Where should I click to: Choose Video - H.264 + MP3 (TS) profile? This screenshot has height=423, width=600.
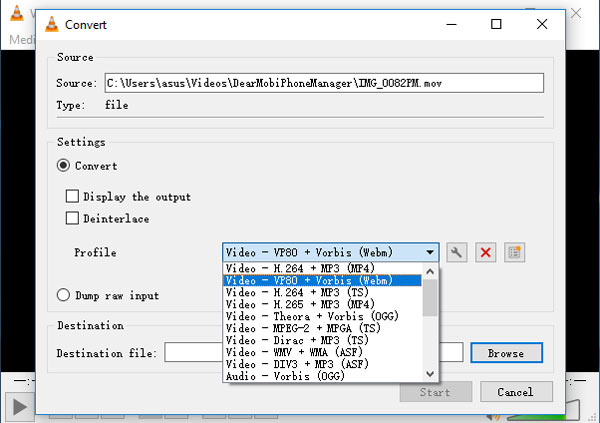click(323, 292)
